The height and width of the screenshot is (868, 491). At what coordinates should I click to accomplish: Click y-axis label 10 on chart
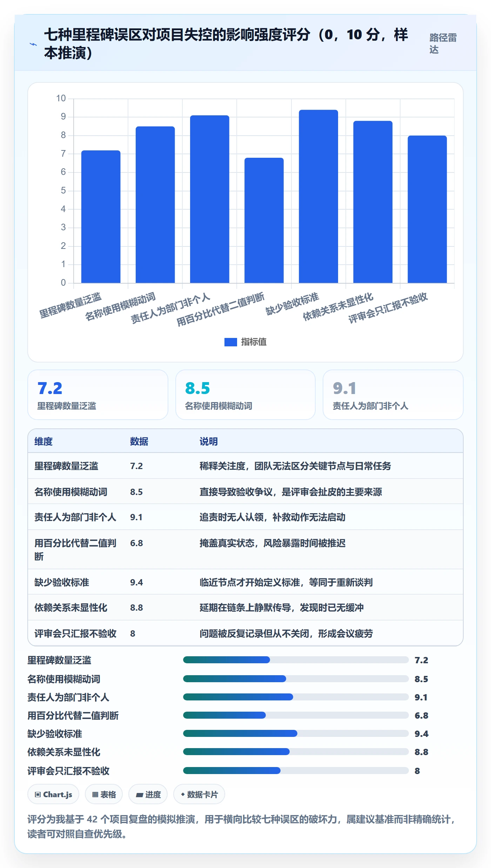(x=61, y=98)
